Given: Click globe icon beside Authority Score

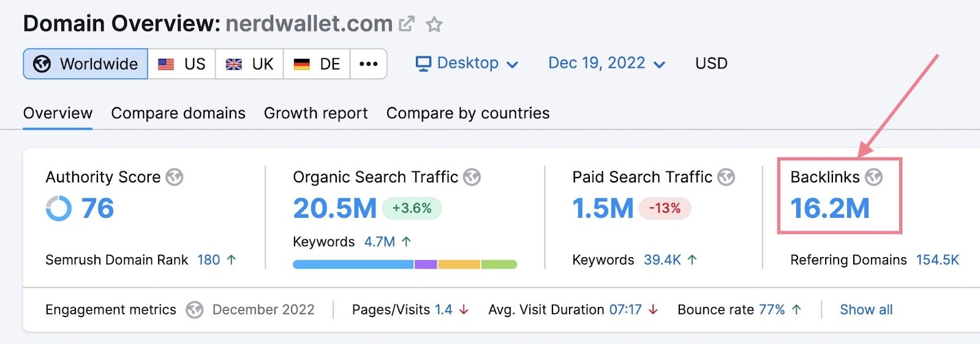Looking at the screenshot, I should [x=175, y=178].
